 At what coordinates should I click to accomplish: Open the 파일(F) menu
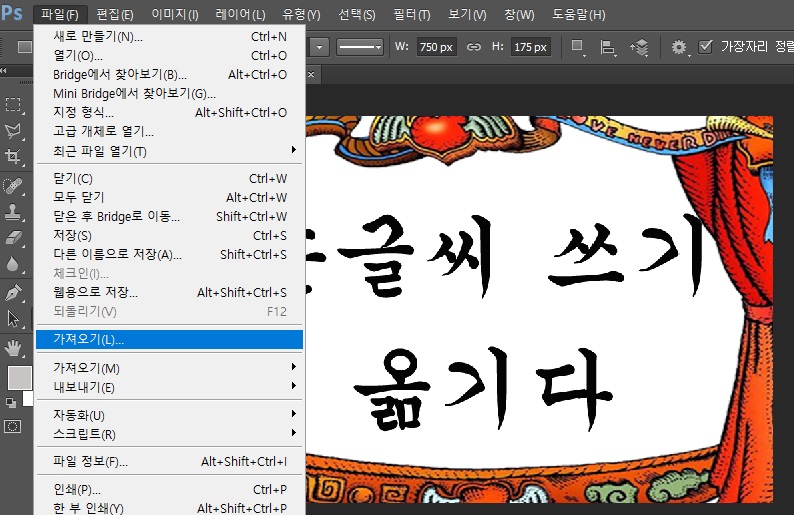pos(60,14)
